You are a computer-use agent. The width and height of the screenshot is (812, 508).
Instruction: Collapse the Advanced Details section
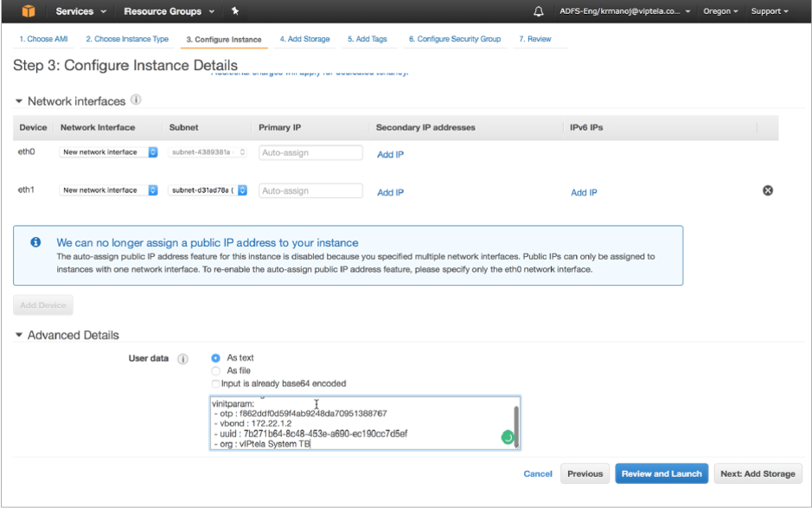coord(20,335)
